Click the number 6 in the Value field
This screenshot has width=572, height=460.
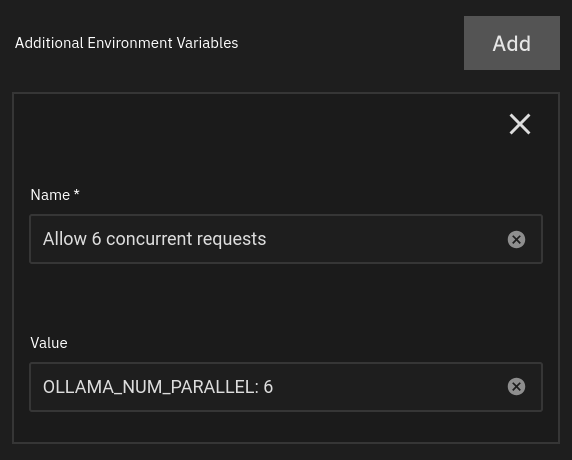point(268,387)
